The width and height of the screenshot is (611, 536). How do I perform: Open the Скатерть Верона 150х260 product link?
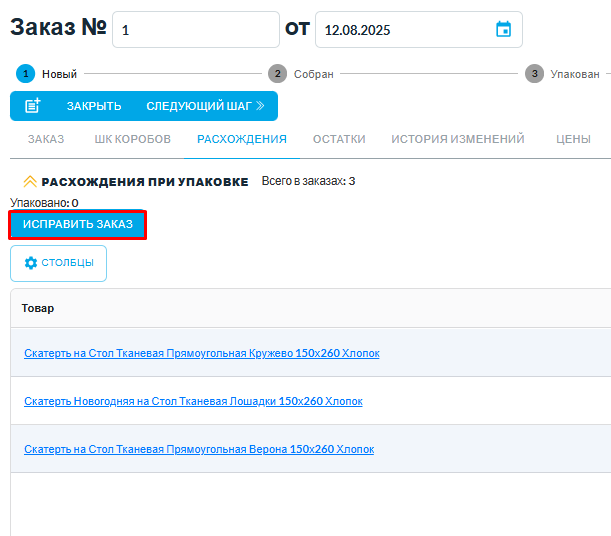pyautogui.click(x=199, y=449)
